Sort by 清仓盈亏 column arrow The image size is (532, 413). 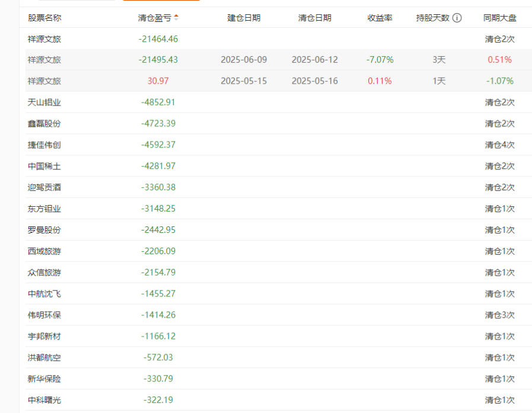176,18
